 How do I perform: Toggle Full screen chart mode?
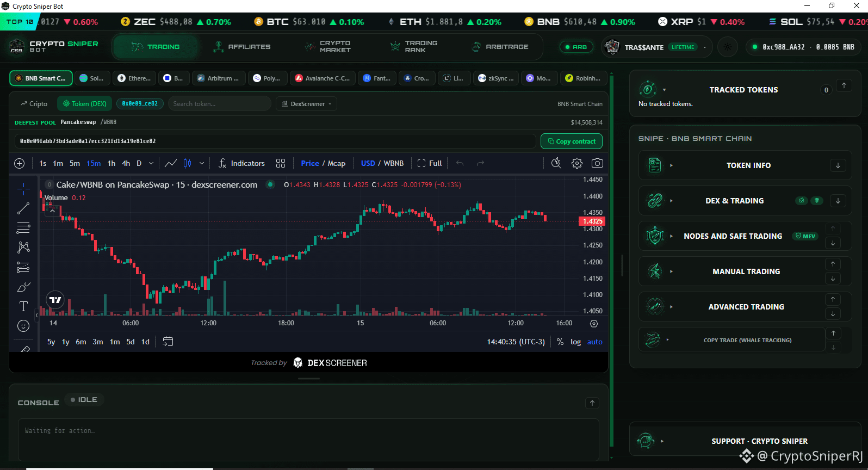(x=430, y=163)
